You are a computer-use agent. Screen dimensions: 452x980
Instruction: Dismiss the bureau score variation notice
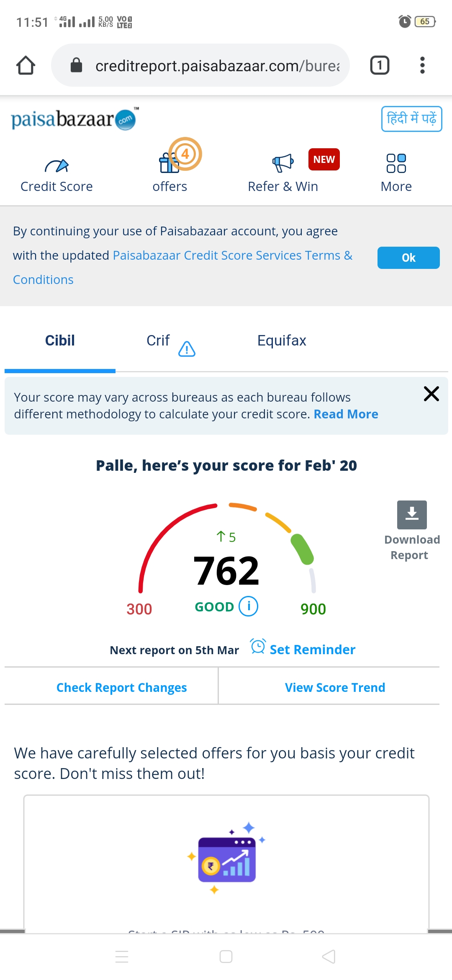(431, 394)
